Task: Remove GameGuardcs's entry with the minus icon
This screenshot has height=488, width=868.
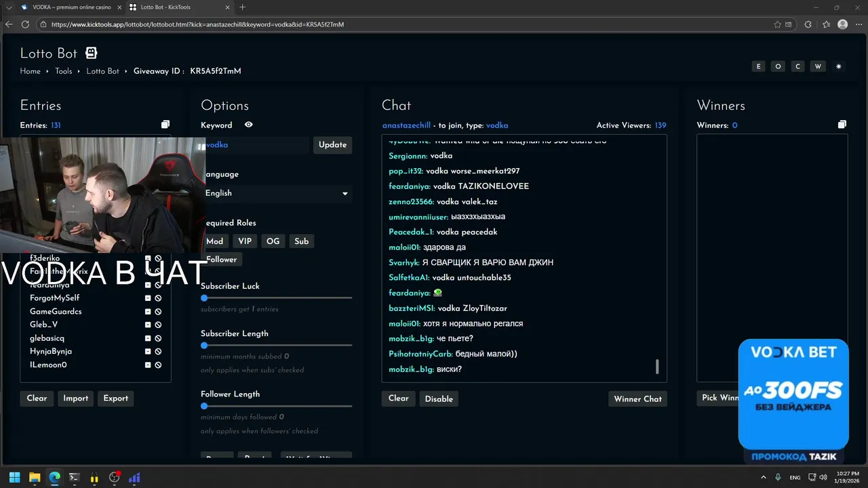Action: tap(148, 312)
